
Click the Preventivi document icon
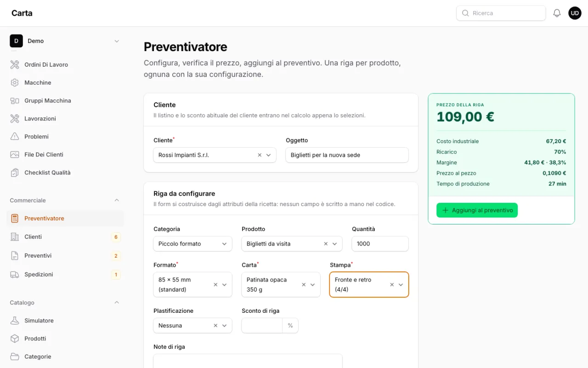15,256
